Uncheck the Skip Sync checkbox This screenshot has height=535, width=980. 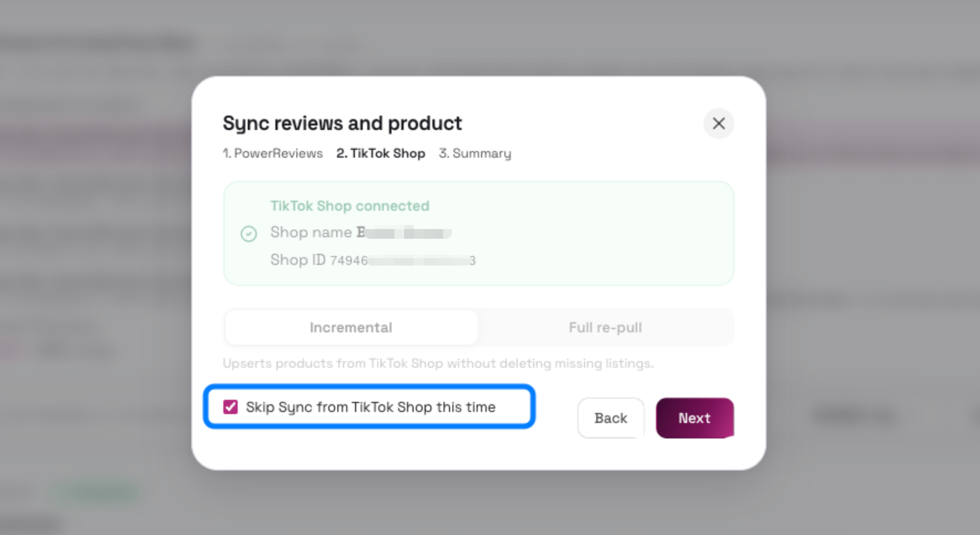[x=230, y=407]
